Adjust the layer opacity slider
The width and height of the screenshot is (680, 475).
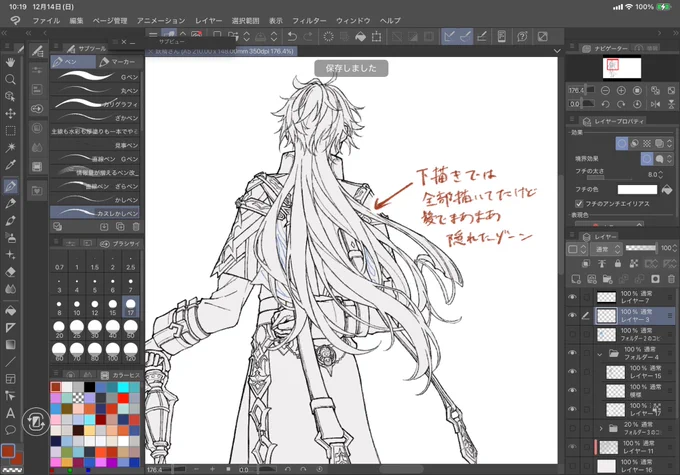[641, 248]
